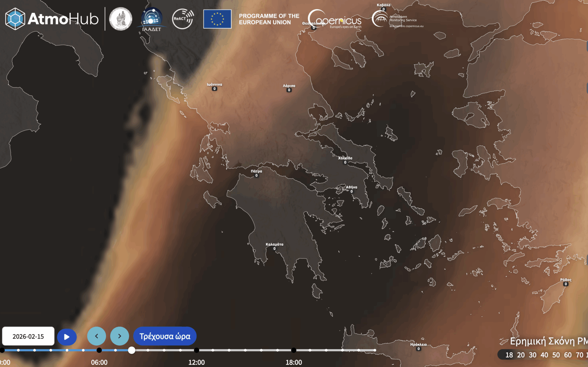Screen dimensions: 588x367
Task: Click the European Union flag icon
Action: pos(217,19)
